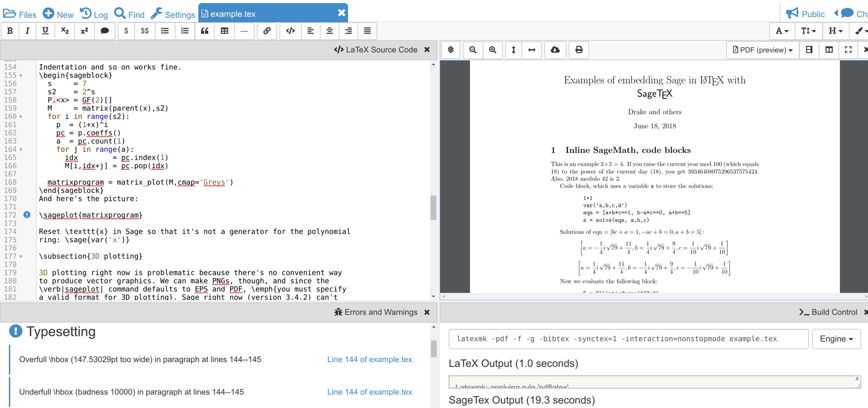Click the Typesetting heading info icon
The height and width of the screenshot is (408, 868).
coord(16,331)
